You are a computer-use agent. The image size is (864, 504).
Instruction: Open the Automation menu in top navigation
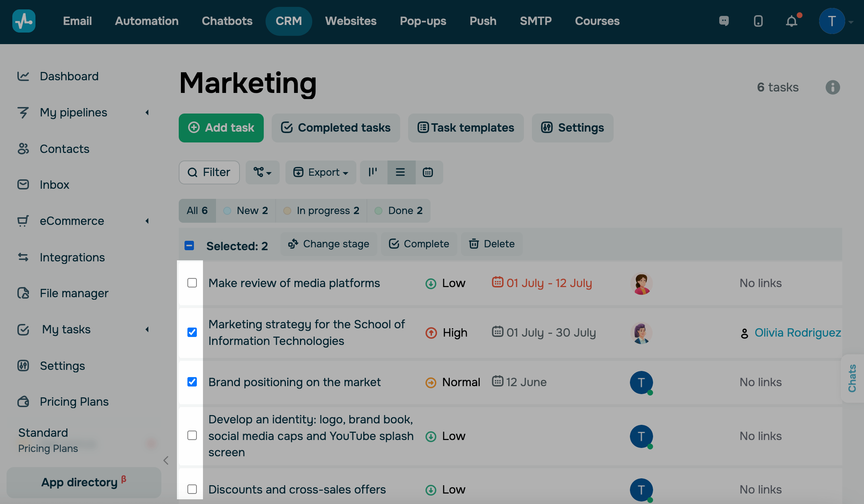(147, 21)
